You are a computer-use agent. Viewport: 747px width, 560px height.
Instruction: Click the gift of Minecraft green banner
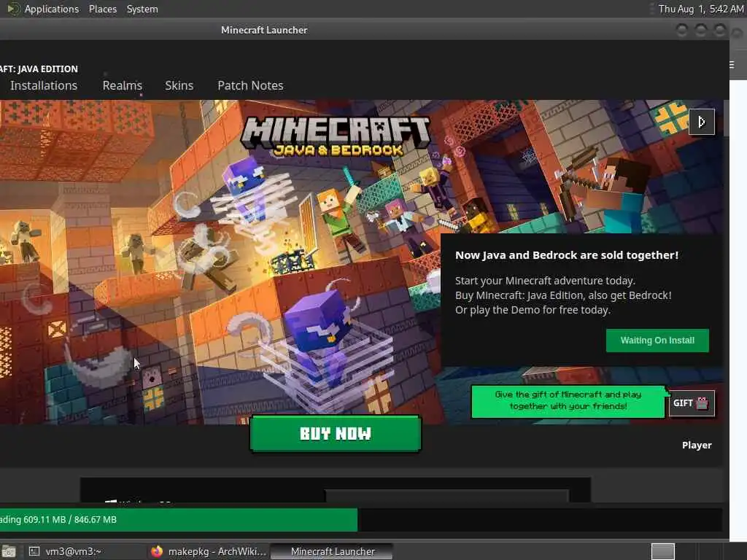click(x=568, y=402)
